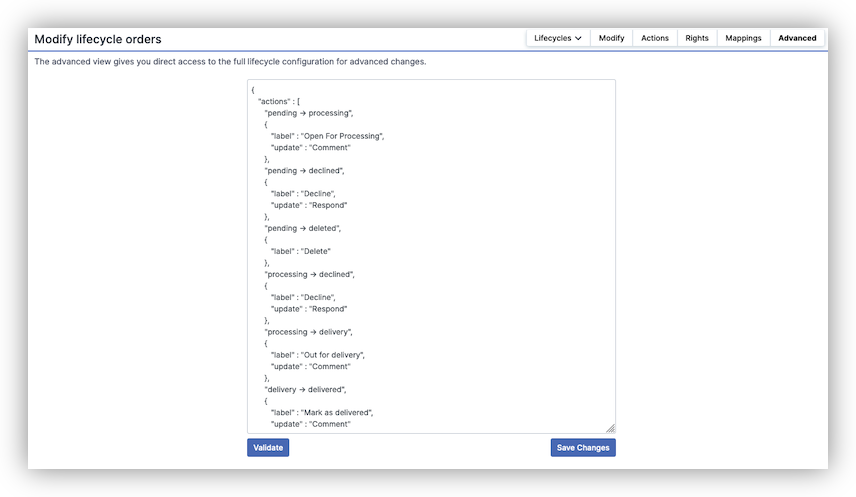Click the chevron next to Lifecycles
The width and height of the screenshot is (856, 497).
(x=579, y=39)
